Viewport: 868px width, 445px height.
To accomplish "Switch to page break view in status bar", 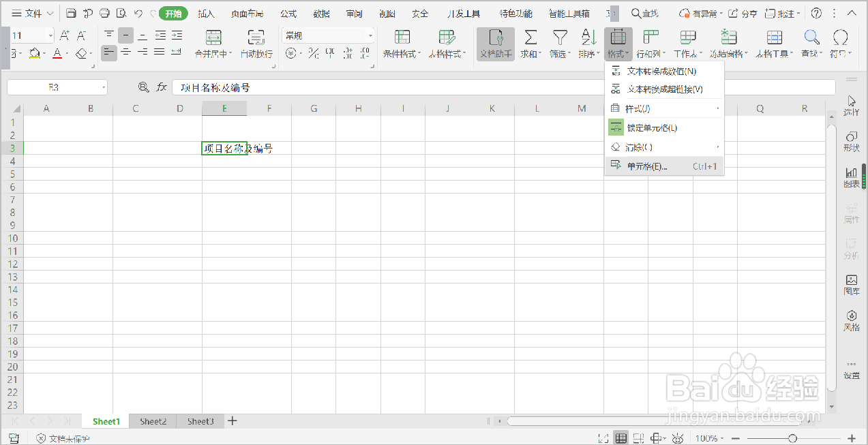I will [639, 438].
